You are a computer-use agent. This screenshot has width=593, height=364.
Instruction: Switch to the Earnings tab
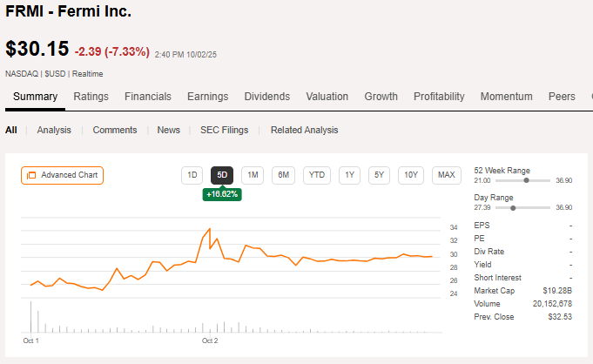click(207, 97)
